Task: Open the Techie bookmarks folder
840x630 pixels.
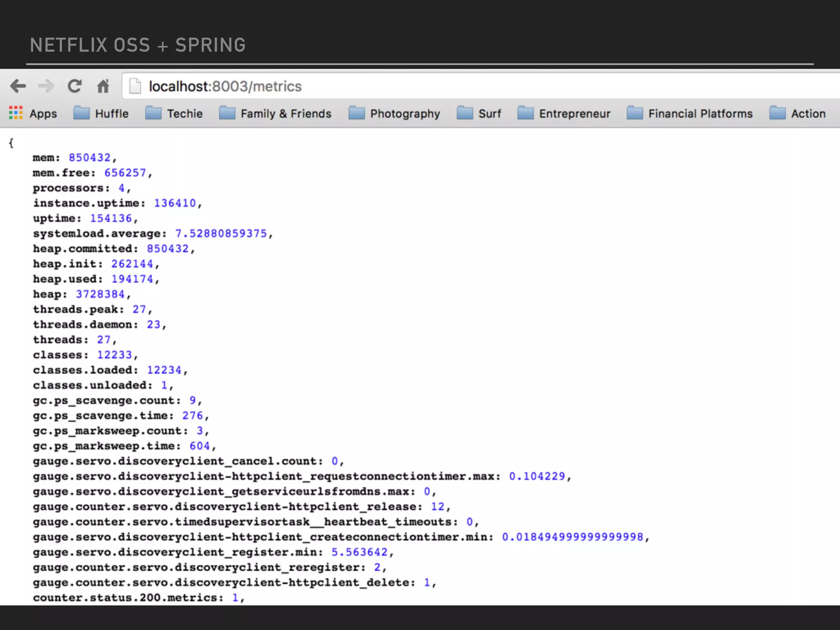Action: (x=174, y=113)
